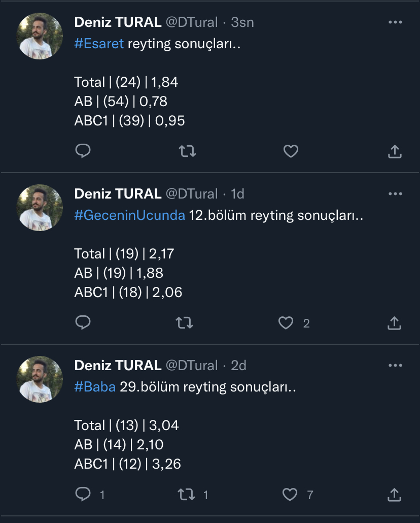Share the #Esaret ratings tweet
The height and width of the screenshot is (523, 420).
pyautogui.click(x=395, y=151)
